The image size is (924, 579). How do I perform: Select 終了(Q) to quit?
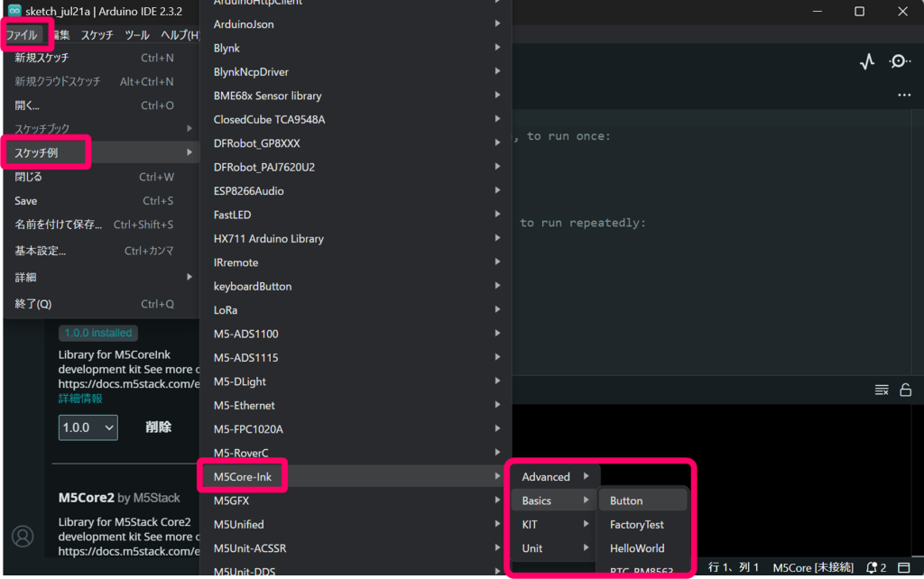tap(101, 304)
